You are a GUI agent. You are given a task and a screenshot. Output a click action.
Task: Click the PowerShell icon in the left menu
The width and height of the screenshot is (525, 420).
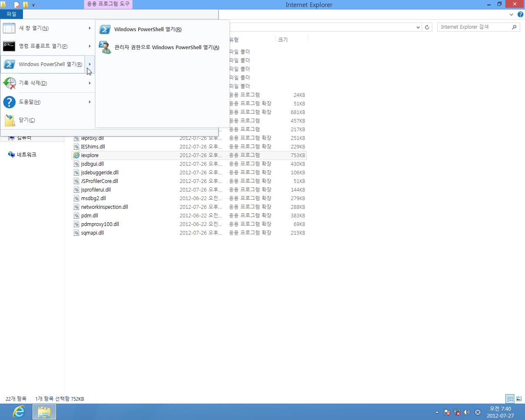(x=9, y=64)
